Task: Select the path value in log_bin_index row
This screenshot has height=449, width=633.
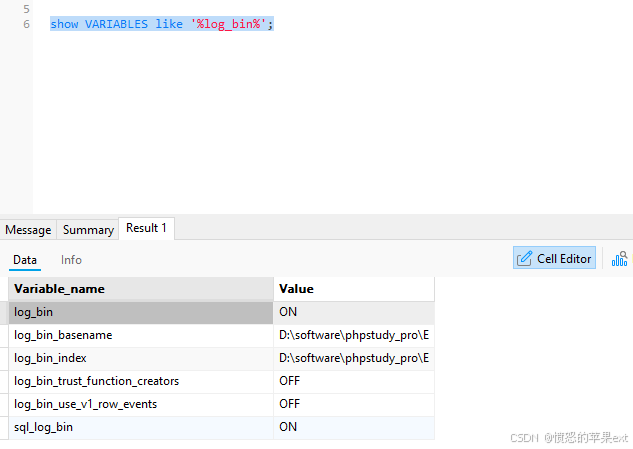Action: pyautogui.click(x=354, y=359)
